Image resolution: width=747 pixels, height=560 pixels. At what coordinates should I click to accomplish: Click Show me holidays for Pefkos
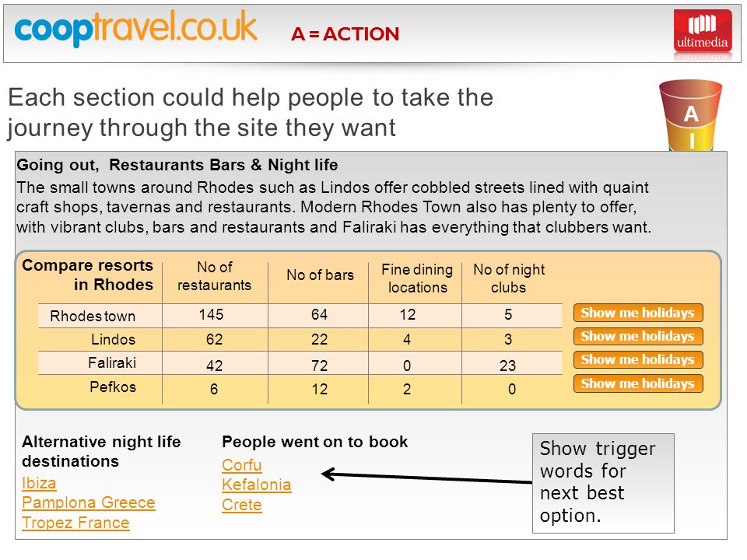[638, 383]
